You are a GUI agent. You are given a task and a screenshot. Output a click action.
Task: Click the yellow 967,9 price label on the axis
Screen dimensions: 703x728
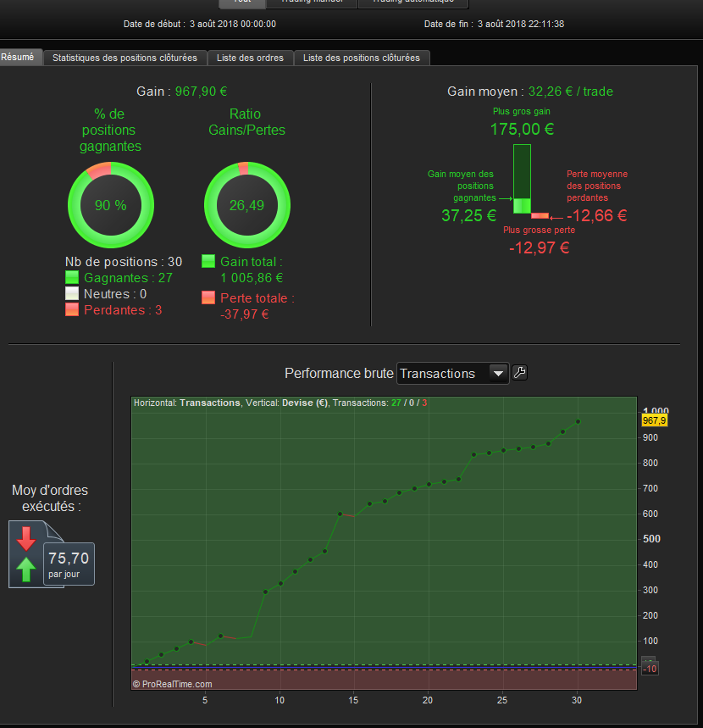[x=654, y=420]
